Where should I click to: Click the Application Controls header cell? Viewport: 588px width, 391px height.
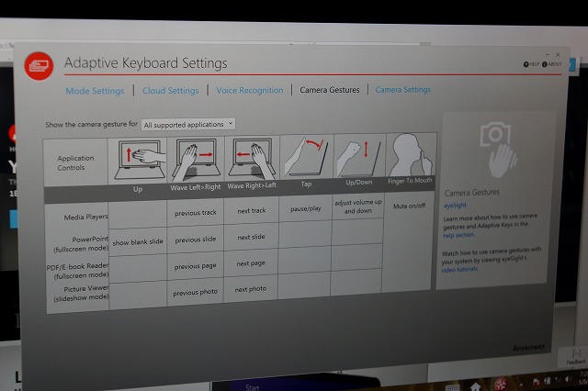coord(75,162)
